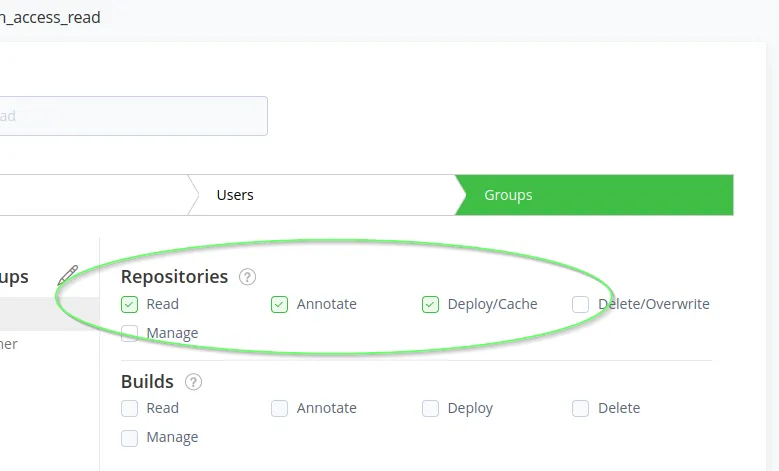Screen dimensions: 779x471
Task: Open the Repositories help tooltip icon
Action: click(x=248, y=277)
